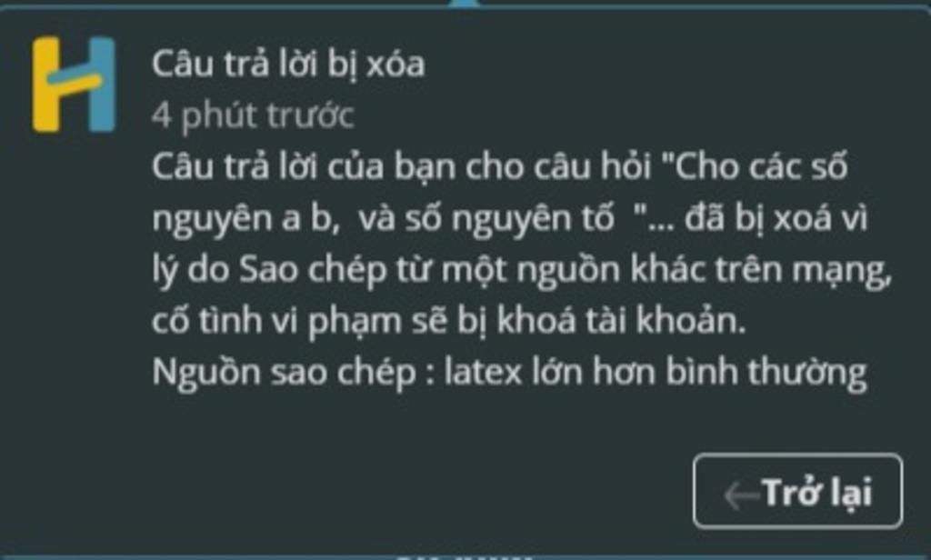Viewport: 931px width, 560px height.
Task: Click the text "đã bị xoá vì"
Action: pyautogui.click(x=776, y=218)
